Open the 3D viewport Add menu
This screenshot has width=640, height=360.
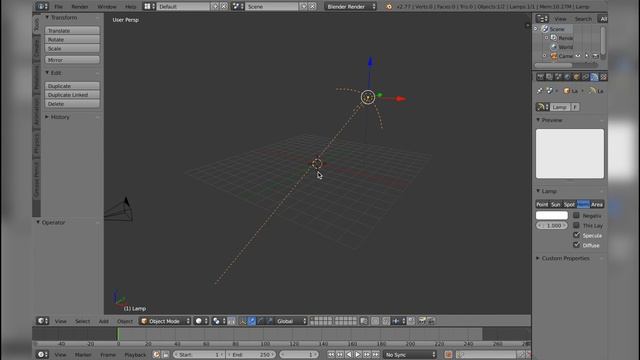point(103,321)
